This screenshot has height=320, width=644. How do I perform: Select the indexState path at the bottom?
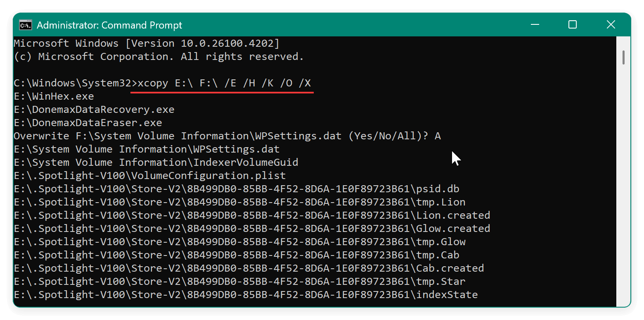(246, 294)
